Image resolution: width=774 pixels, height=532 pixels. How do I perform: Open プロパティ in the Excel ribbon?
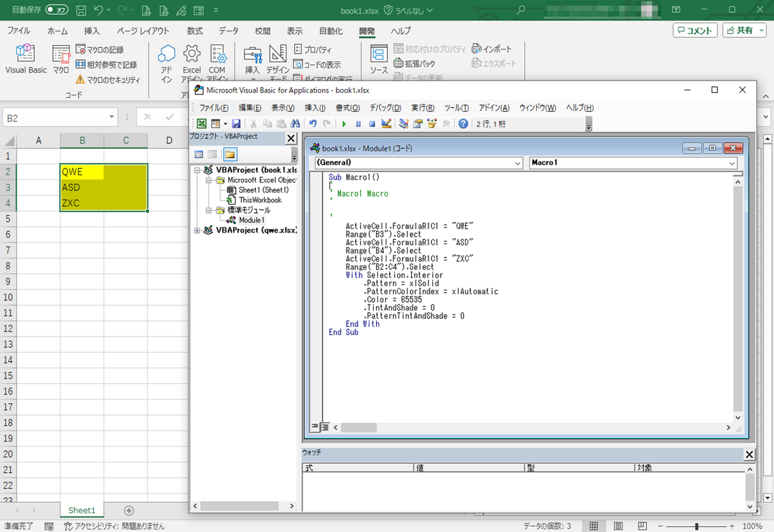point(313,50)
